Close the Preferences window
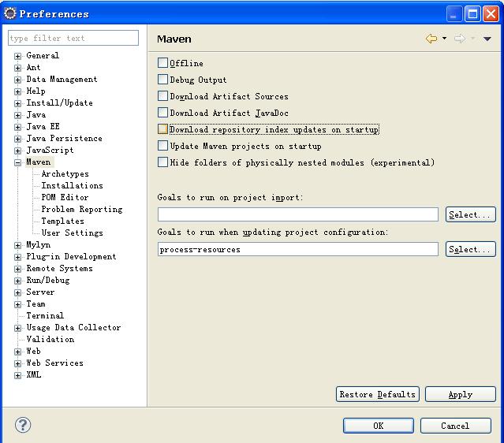 (x=491, y=14)
